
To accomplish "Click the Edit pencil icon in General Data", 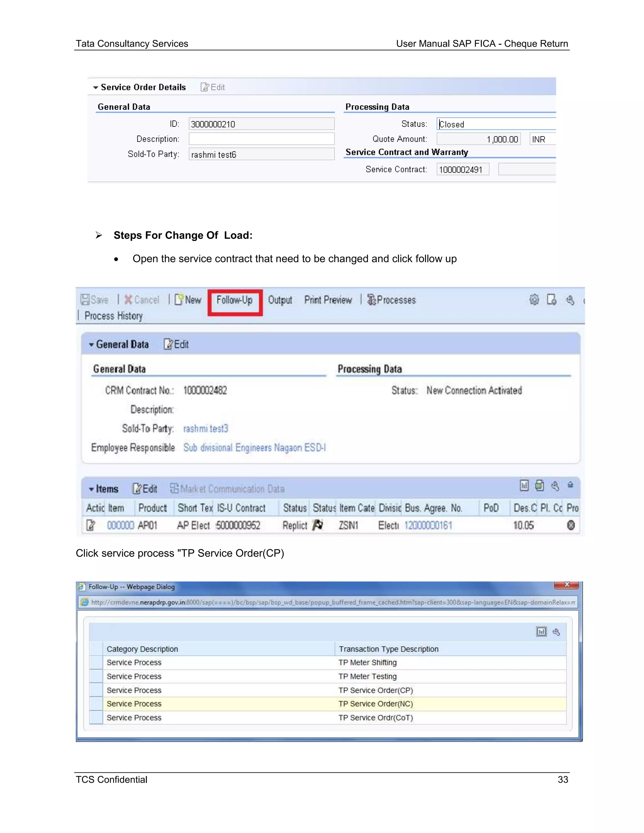I will [168, 345].
